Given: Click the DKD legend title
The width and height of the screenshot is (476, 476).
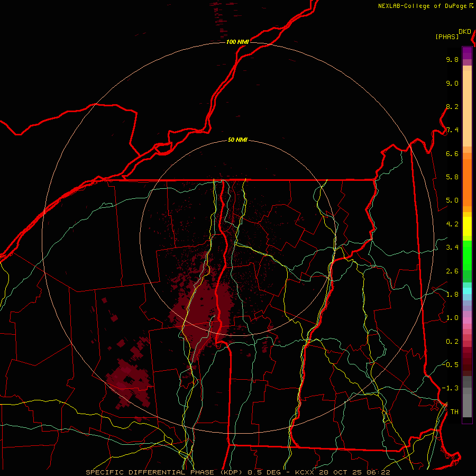Looking at the screenshot, I should pos(464,32).
